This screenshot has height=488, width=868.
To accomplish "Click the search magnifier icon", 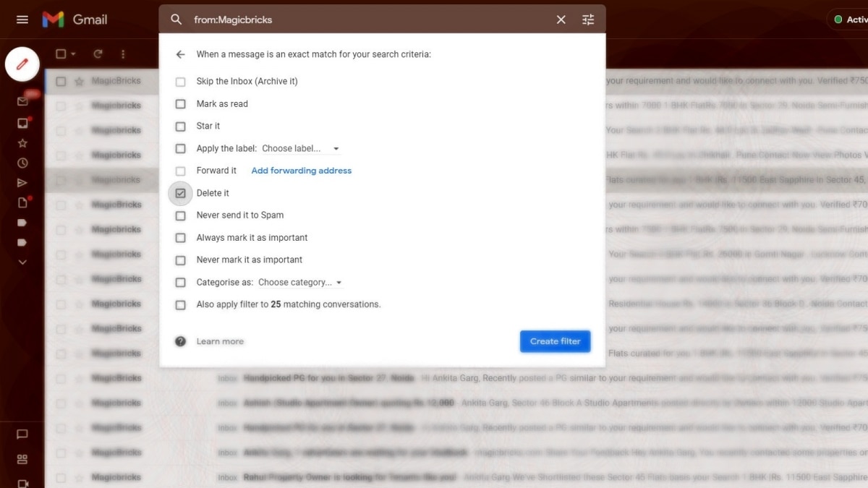I will click(x=176, y=20).
